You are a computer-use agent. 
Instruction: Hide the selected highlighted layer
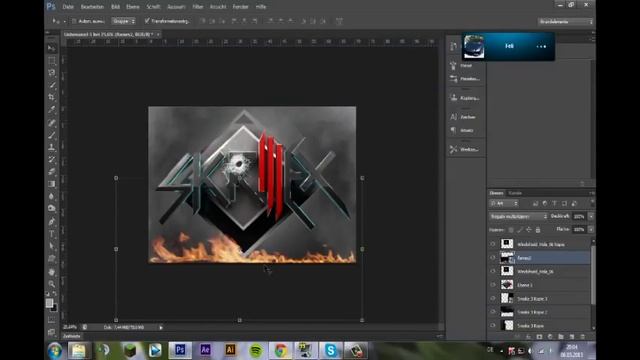tap(493, 258)
